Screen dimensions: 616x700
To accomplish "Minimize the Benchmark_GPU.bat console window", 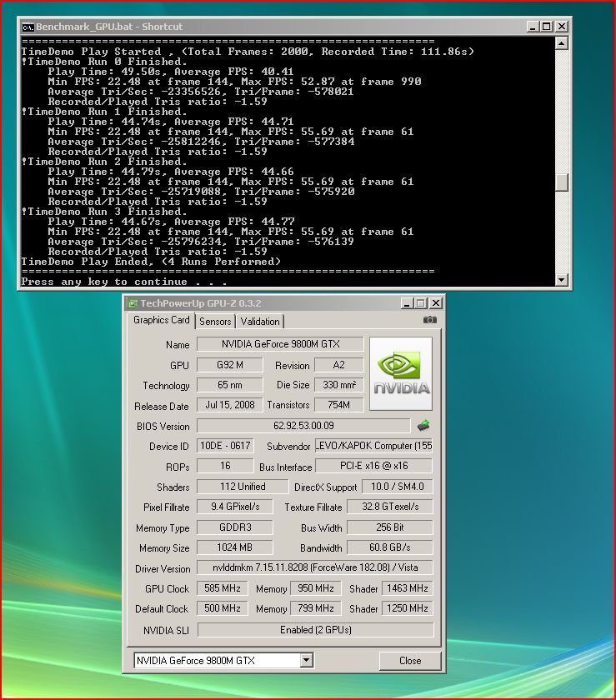I will coord(532,27).
